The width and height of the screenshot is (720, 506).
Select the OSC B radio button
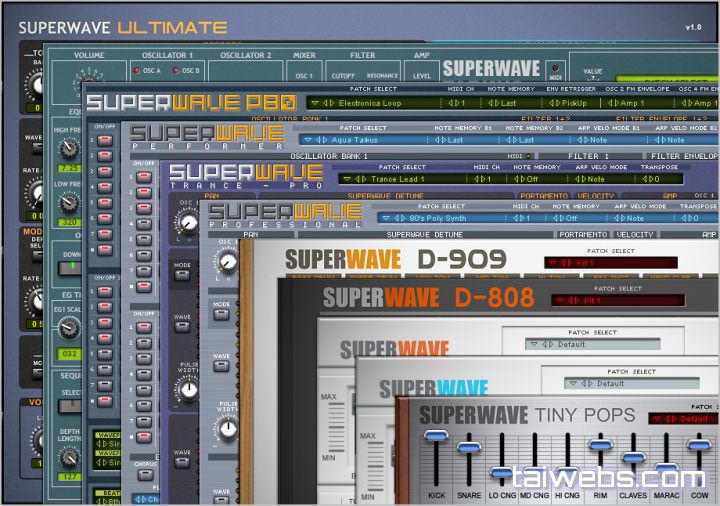point(177,71)
